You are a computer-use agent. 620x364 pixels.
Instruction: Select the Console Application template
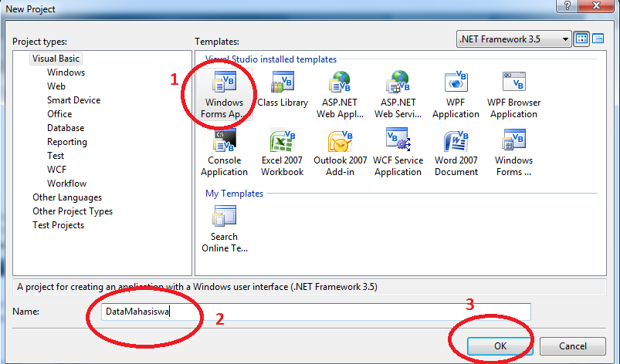224,153
